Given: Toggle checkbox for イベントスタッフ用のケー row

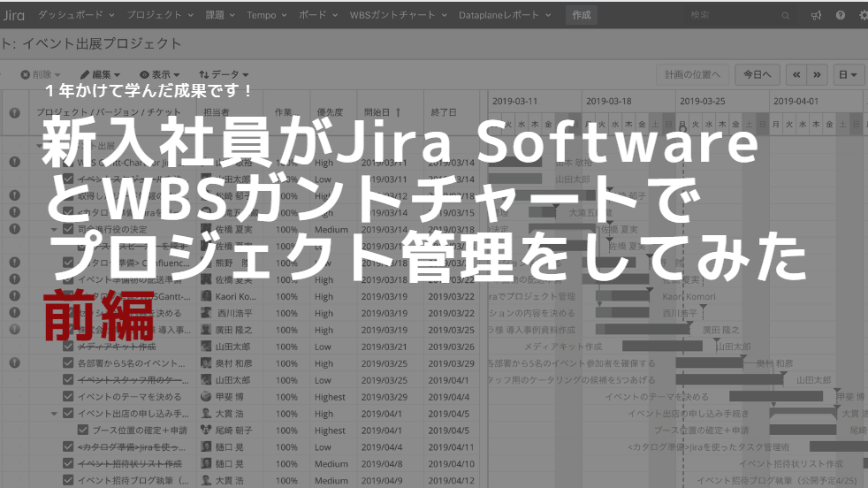Looking at the screenshot, I should (x=68, y=379).
